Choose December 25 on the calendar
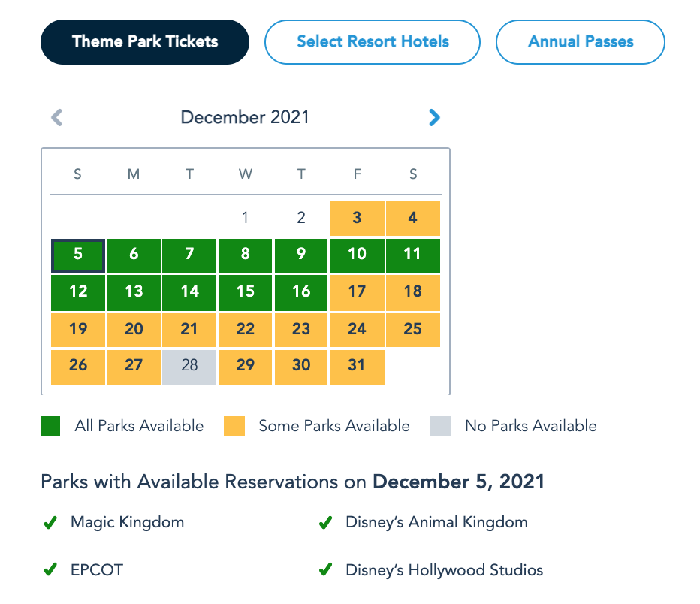 click(412, 329)
